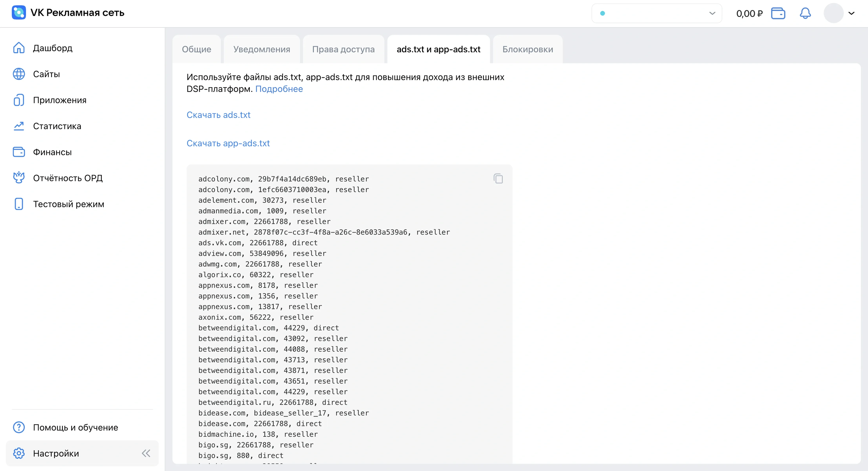
Task: Click line bidease.com, bidease_seller_17, reseller
Action: tap(284, 413)
